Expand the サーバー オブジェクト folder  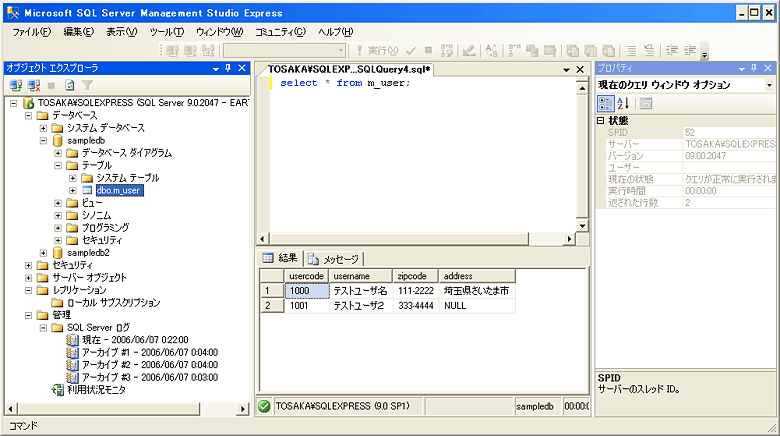[28, 278]
